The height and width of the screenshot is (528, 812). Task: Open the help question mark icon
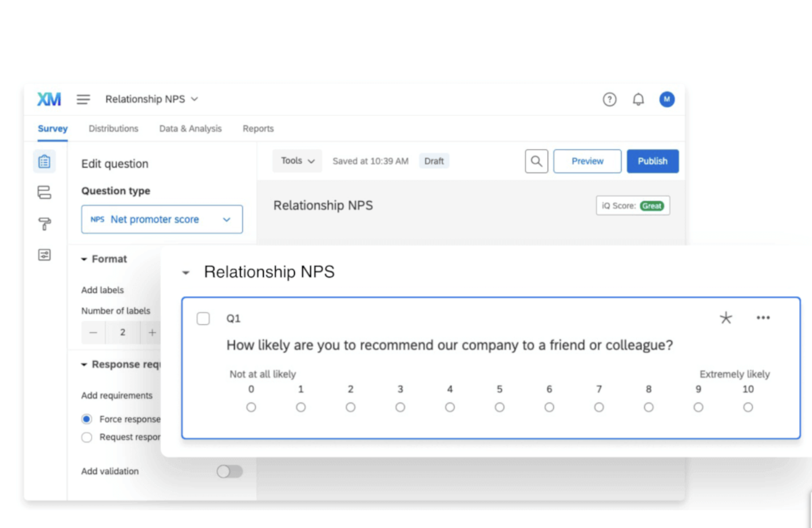tap(609, 99)
